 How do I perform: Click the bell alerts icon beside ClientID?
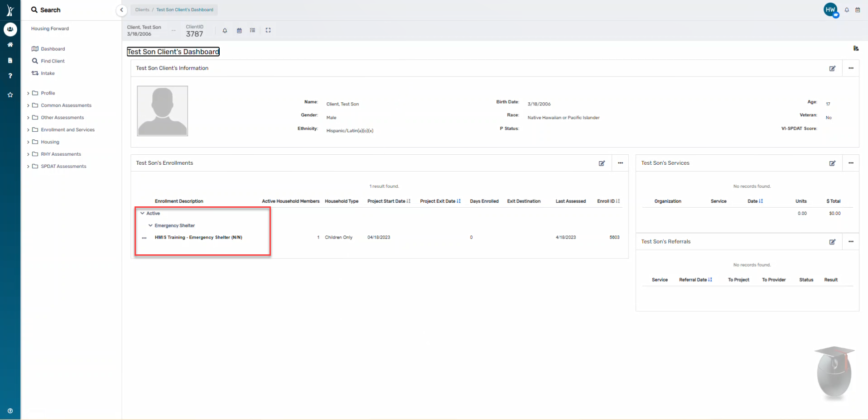click(x=225, y=30)
